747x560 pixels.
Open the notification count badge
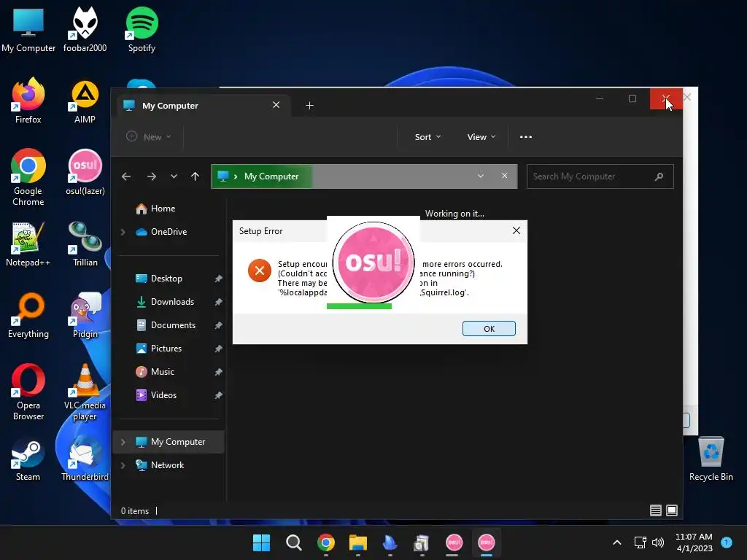point(727,542)
